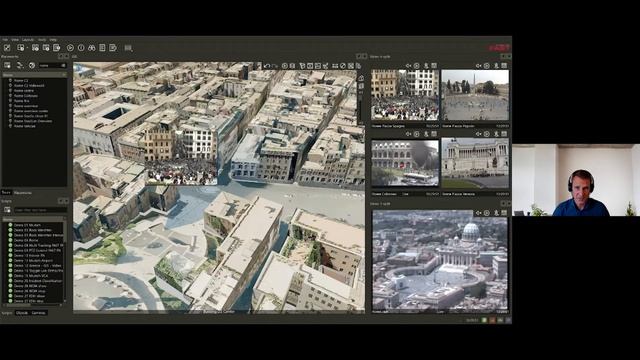Click snapshot circle icon on Piazza Spagna tile
This screenshot has width=640, height=360.
click(416, 66)
